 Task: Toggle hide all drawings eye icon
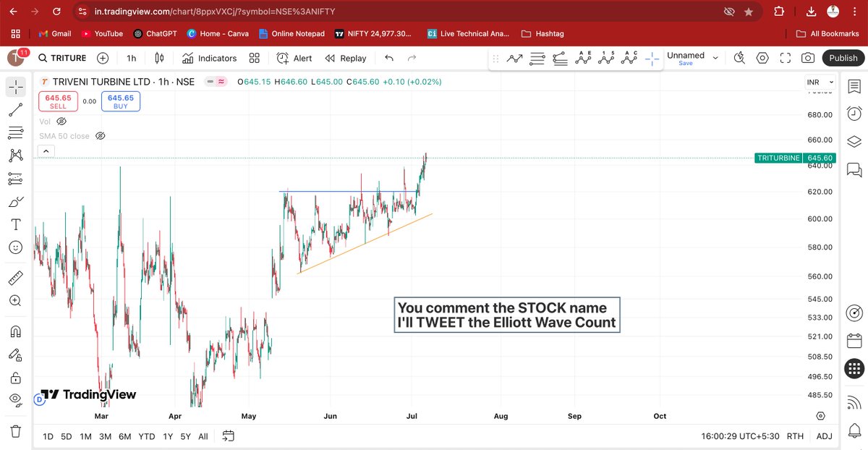pyautogui.click(x=15, y=400)
